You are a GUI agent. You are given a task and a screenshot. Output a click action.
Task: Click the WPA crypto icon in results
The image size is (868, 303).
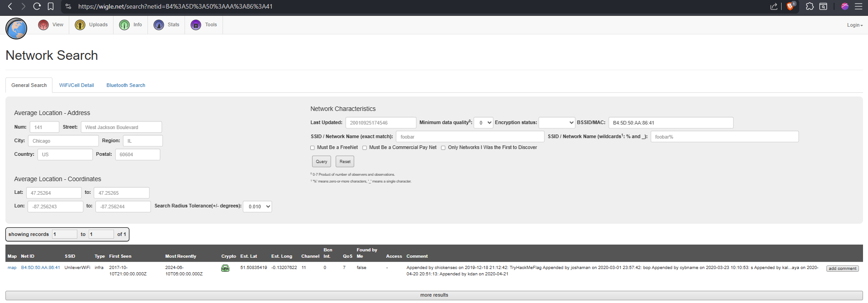point(225,268)
